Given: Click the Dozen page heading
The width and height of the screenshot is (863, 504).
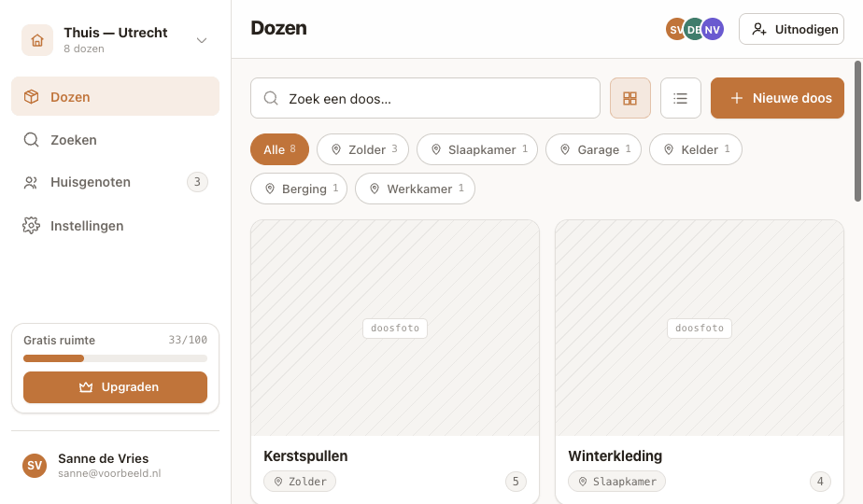Looking at the screenshot, I should click(x=278, y=28).
